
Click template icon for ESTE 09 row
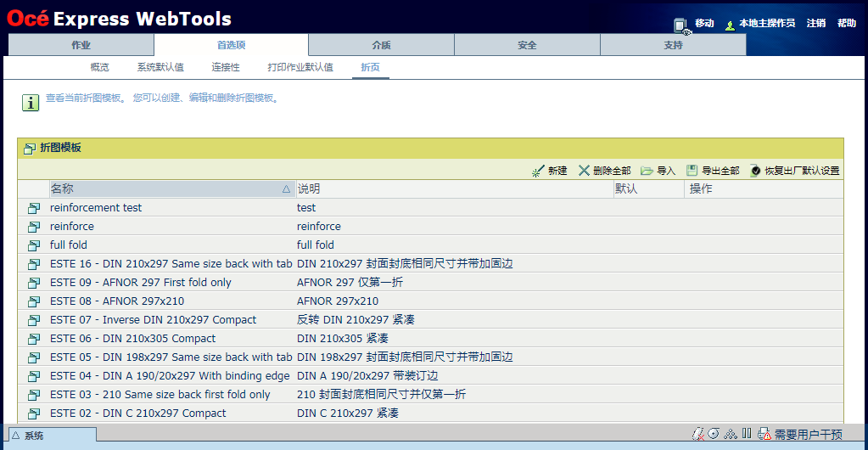point(34,284)
